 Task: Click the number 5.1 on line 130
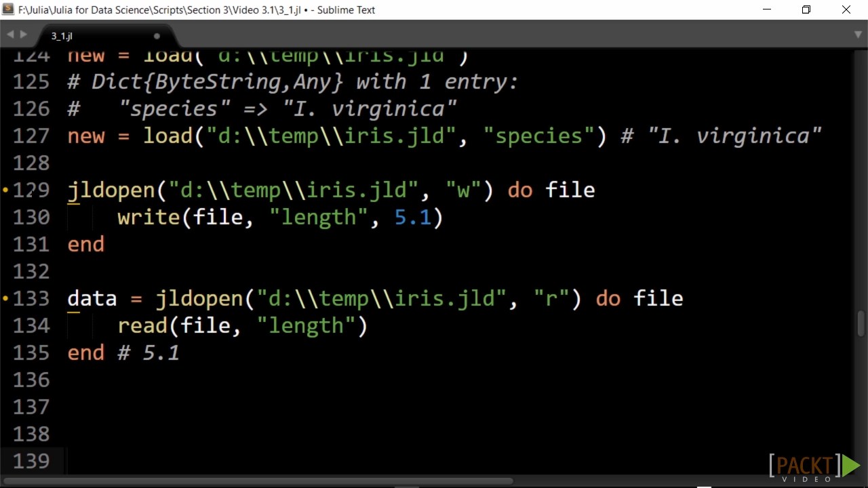tap(413, 218)
